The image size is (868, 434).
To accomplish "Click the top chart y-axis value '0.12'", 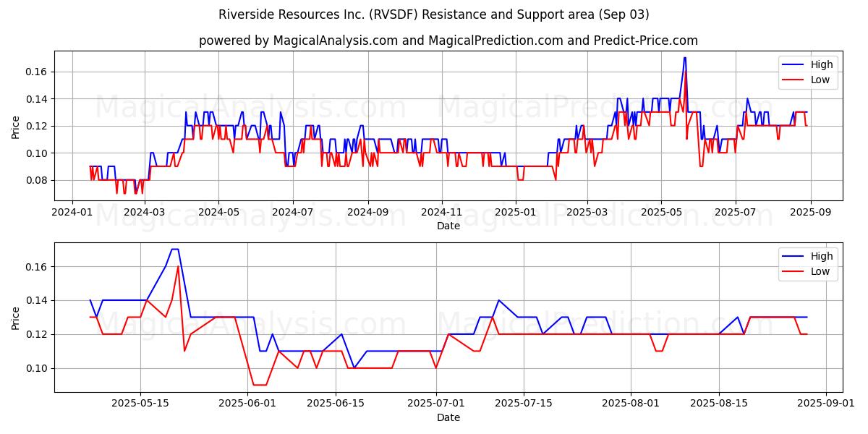I will (38, 126).
